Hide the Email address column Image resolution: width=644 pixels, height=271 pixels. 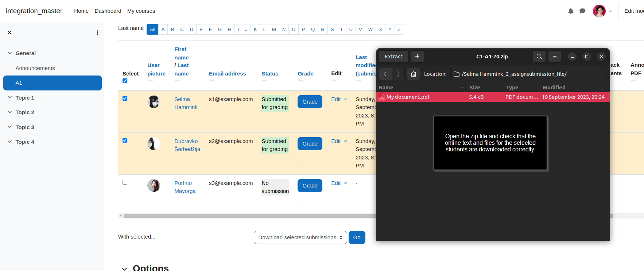212,81
